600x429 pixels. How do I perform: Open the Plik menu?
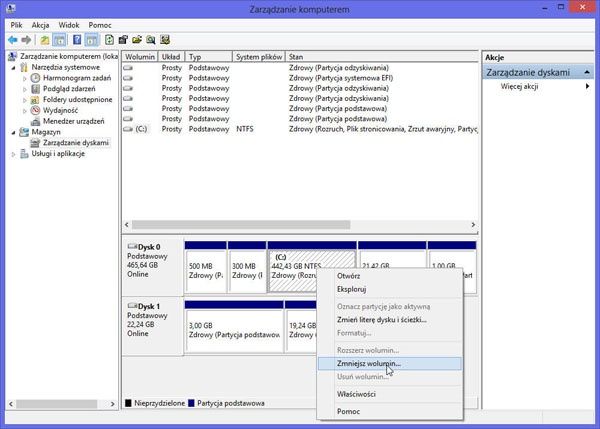pyautogui.click(x=16, y=25)
